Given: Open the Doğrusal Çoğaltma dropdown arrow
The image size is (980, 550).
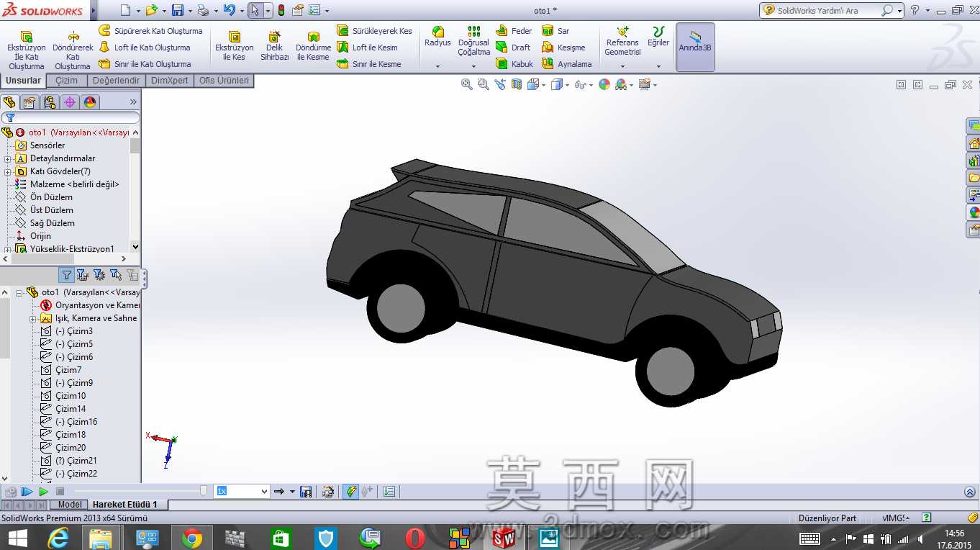Looking at the screenshot, I should click(x=473, y=66).
